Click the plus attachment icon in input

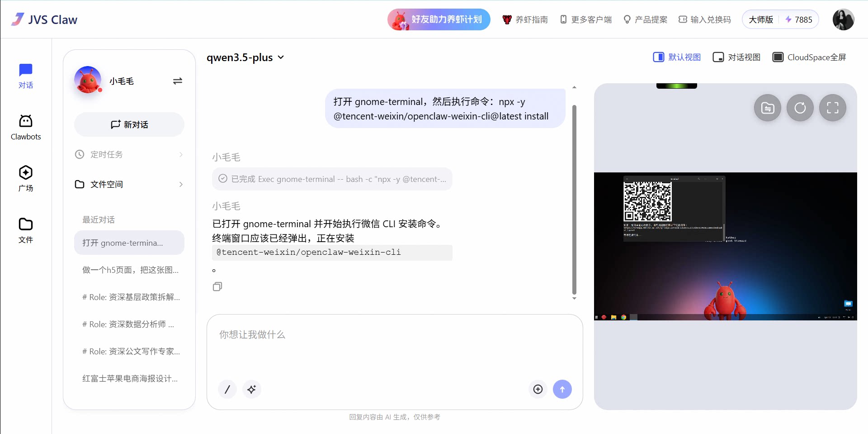tap(538, 389)
